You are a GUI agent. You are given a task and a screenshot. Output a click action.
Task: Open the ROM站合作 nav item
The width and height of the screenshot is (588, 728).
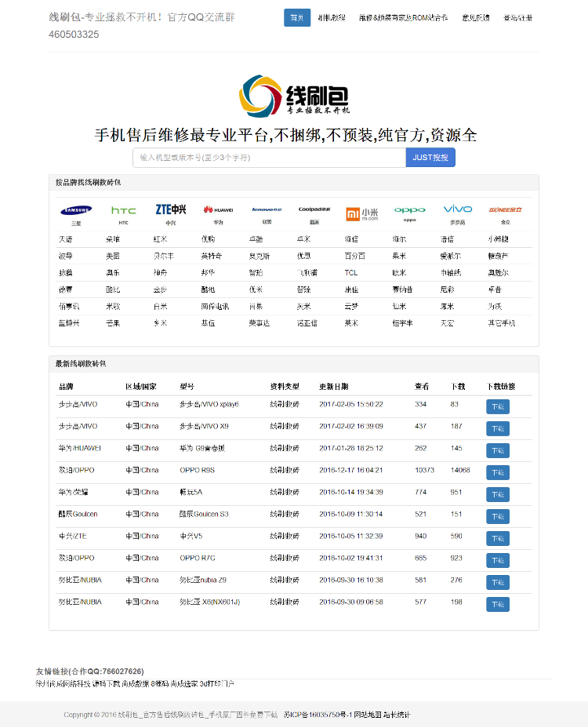click(403, 17)
